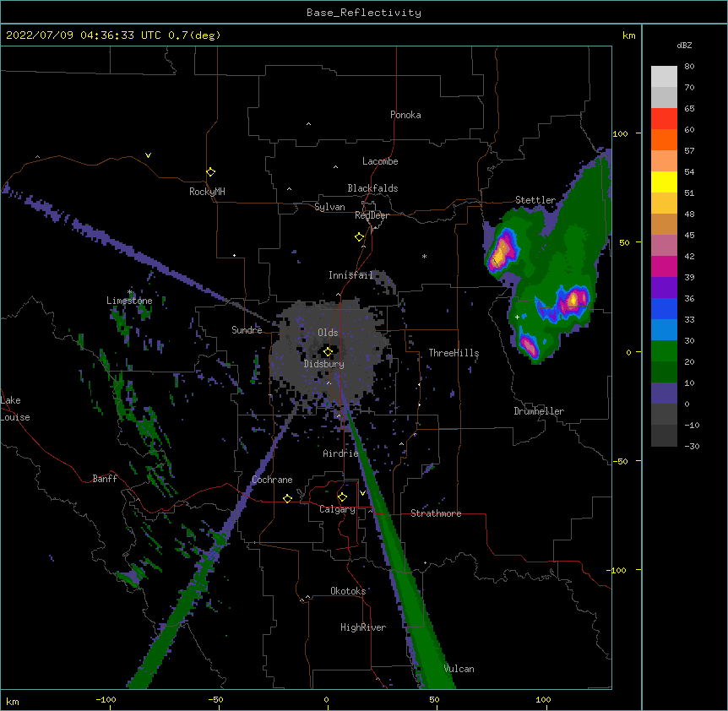Click the Lacombe city label
This screenshot has width=728, height=711.
(x=380, y=161)
